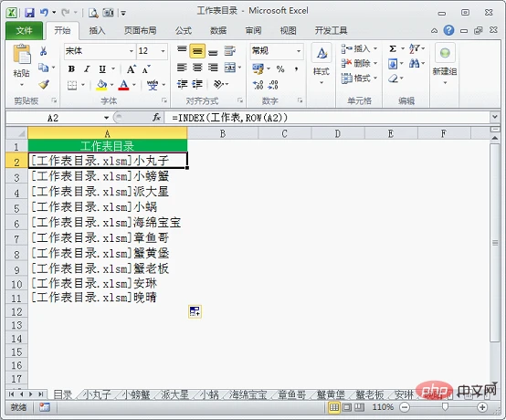Increase font size with the large A icon
Screen dimensions: 506x420
tap(131, 69)
